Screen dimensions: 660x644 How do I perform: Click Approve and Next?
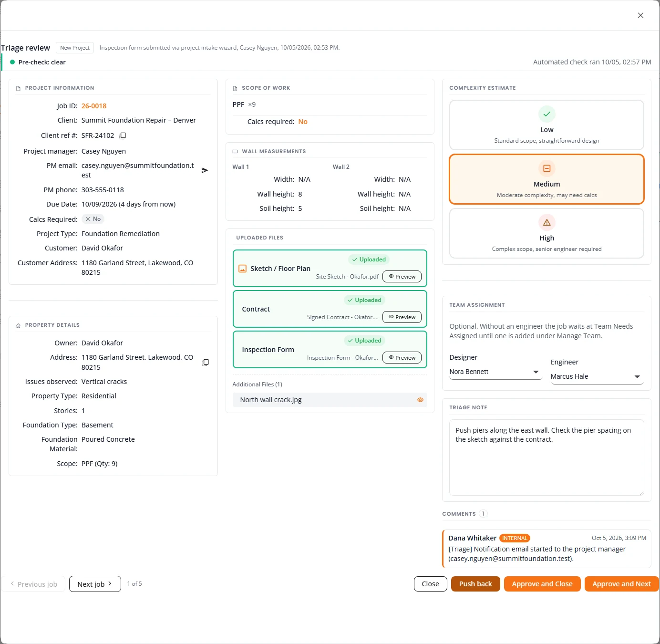(621, 584)
